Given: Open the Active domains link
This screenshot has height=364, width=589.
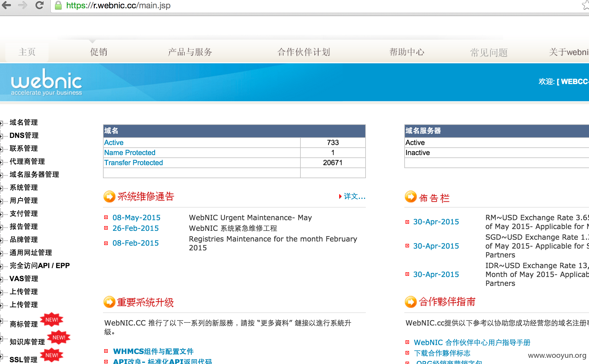Looking at the screenshot, I should point(114,143).
